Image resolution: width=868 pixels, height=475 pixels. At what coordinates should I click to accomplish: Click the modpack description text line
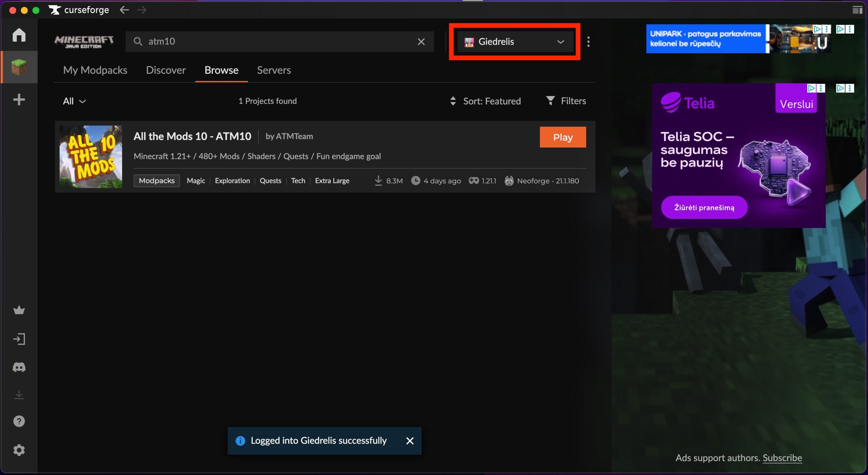click(257, 156)
